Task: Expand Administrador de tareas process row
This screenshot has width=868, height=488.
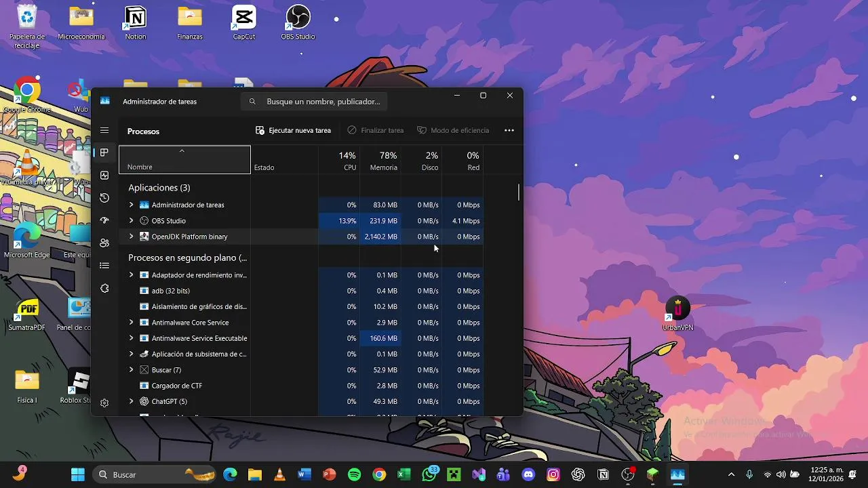Action: pos(131,205)
